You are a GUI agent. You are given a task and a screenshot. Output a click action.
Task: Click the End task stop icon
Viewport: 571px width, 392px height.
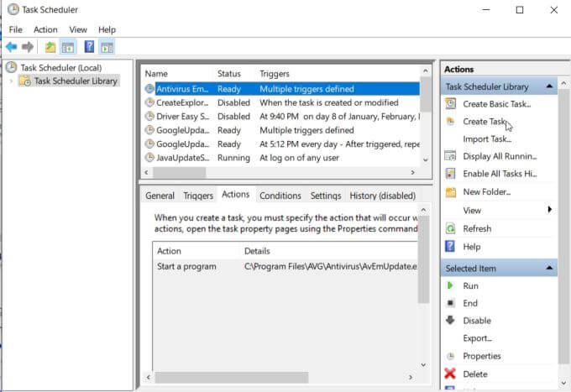pos(450,303)
